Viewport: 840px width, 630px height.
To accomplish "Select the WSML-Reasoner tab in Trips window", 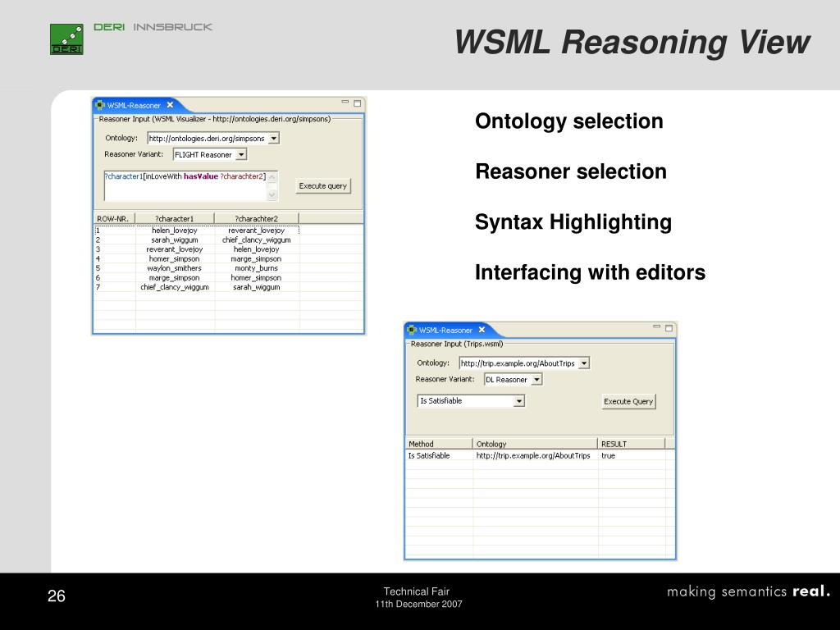I will coord(445,331).
